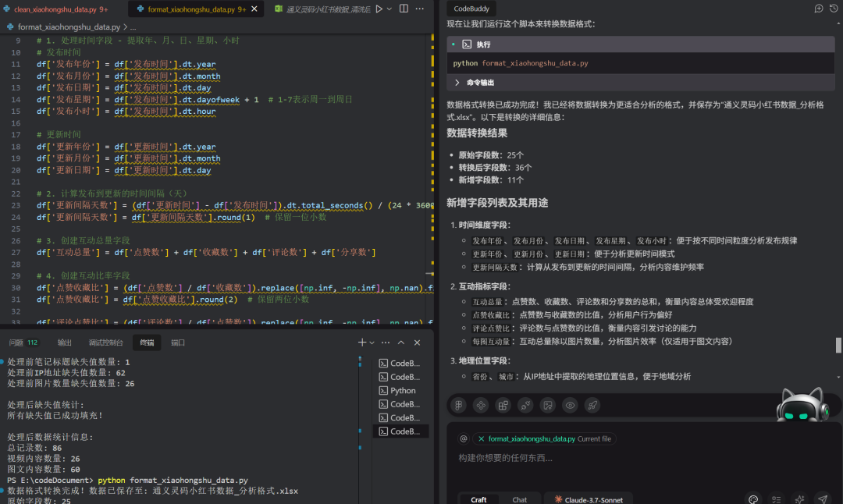Click the Figma icon in CodeBuddy toolbar
843x504 pixels.
click(x=458, y=405)
